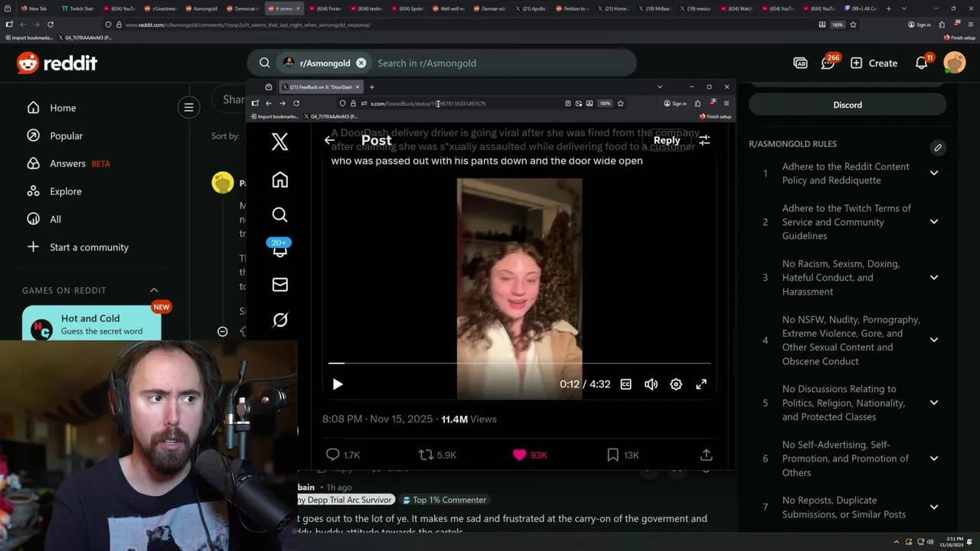Open the Reddit user avatar menu
The width and height of the screenshot is (980, 551).
pos(955,63)
